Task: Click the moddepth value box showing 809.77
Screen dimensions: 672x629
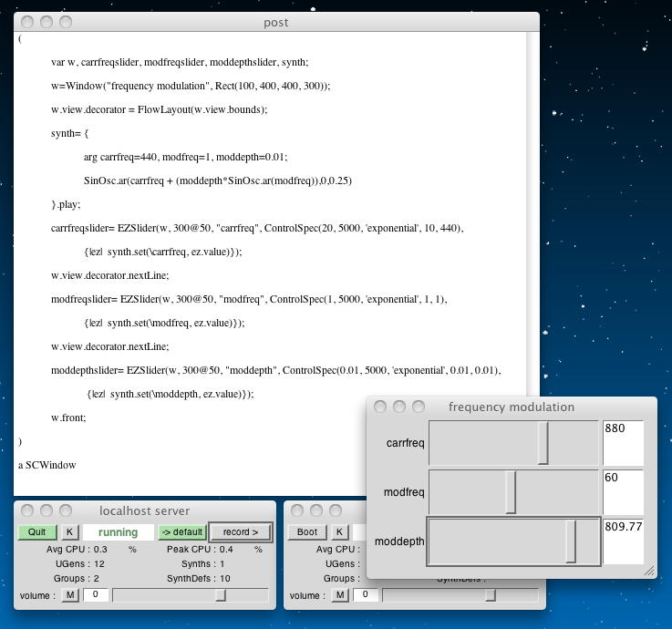Action: 623,541
